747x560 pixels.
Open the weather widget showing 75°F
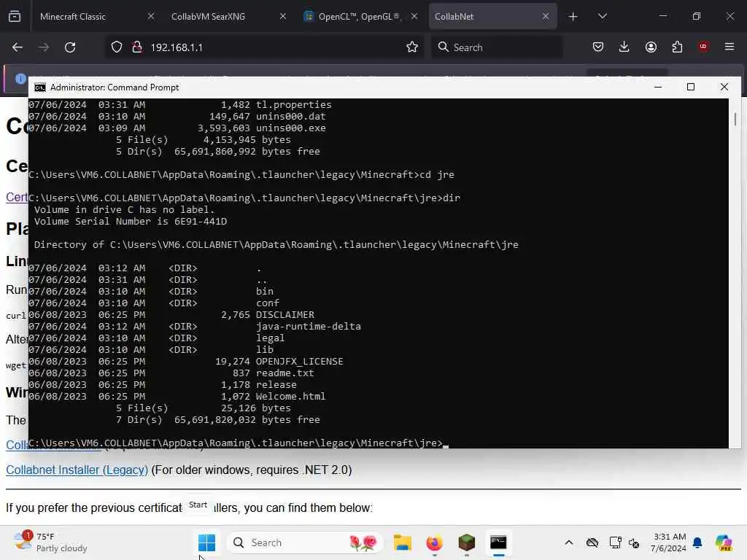[50, 542]
